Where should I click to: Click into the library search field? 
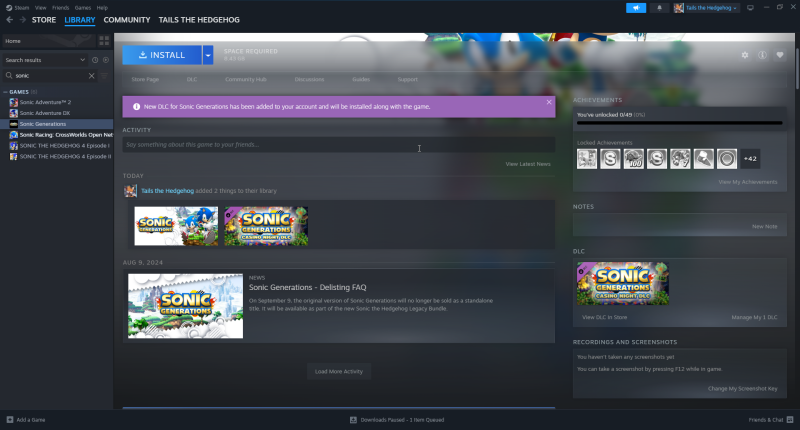point(50,75)
